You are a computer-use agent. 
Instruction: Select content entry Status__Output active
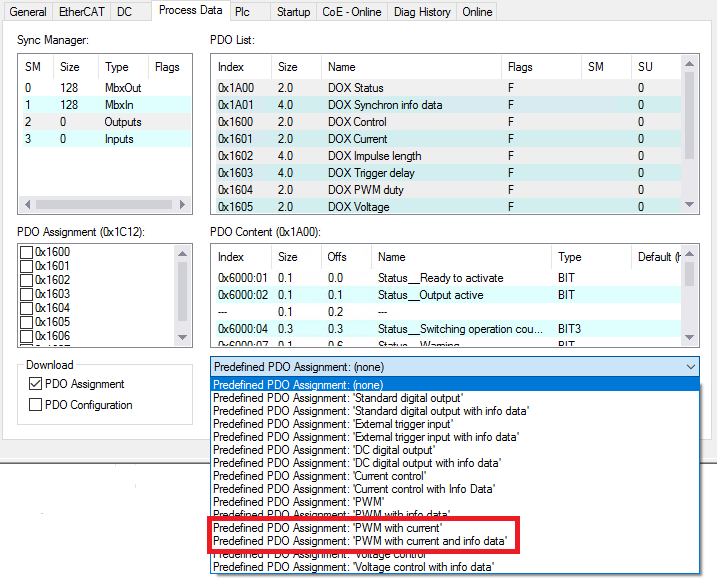(448, 295)
